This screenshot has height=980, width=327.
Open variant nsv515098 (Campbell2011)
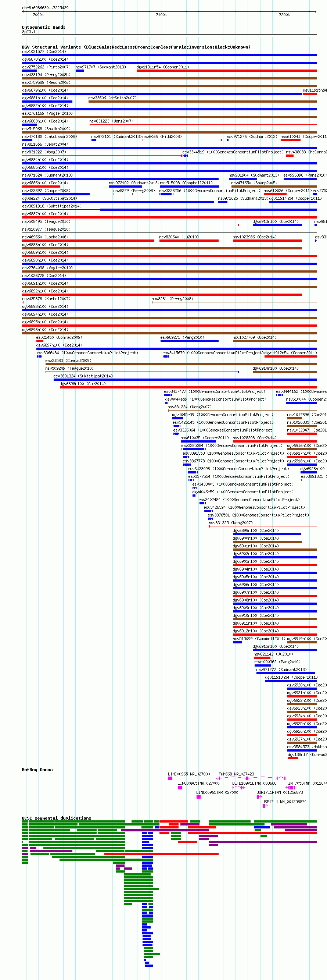pos(186,183)
